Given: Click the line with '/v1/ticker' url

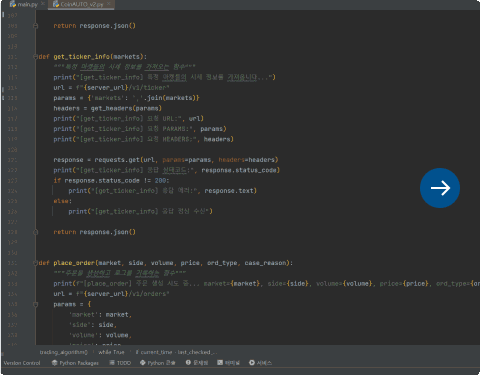Looking at the screenshot, I should [111, 88].
